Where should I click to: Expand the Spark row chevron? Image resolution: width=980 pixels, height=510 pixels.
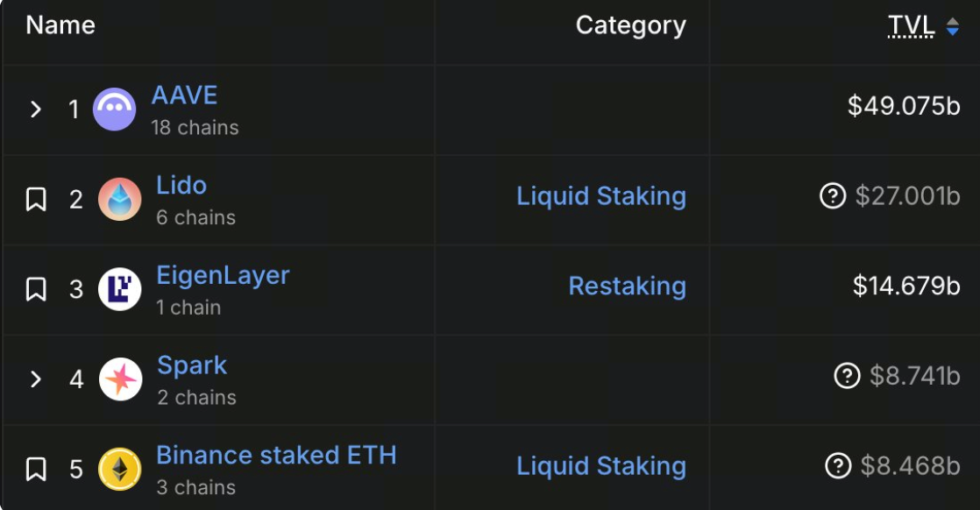click(x=36, y=379)
